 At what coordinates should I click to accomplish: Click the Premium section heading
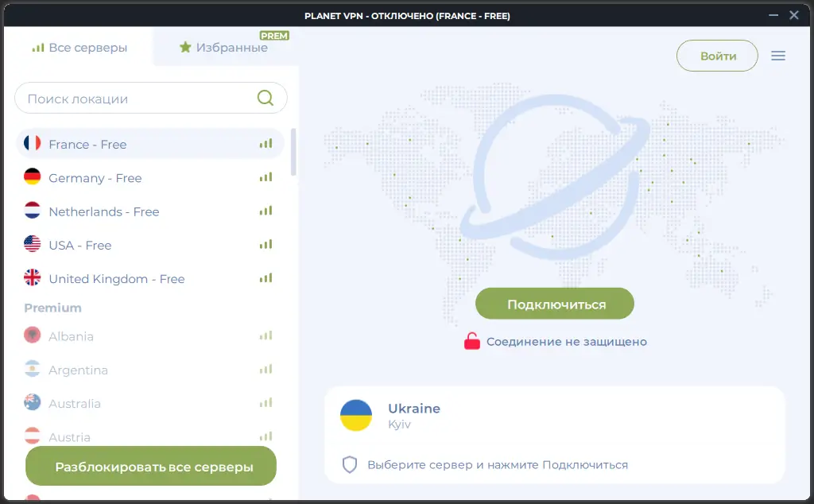coord(52,308)
